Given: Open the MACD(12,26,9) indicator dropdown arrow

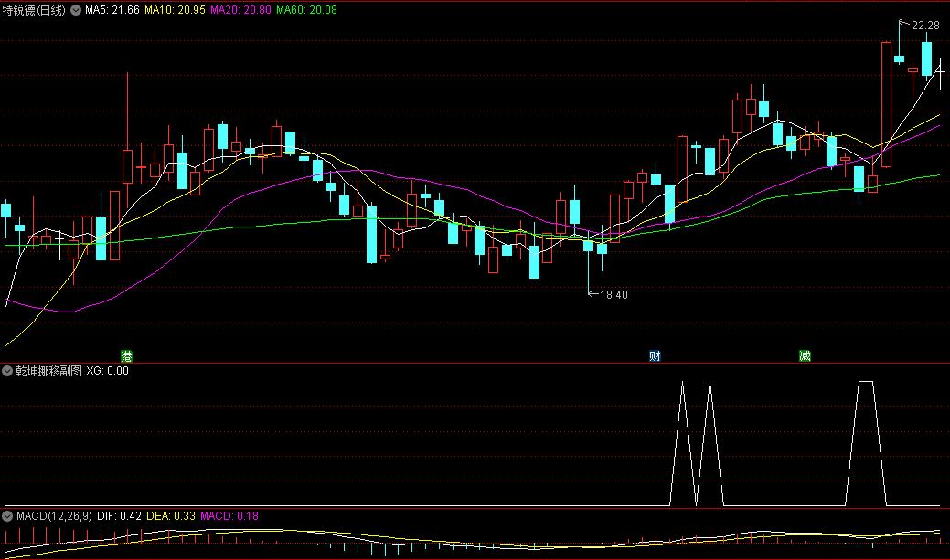Looking at the screenshot, I should point(7,516).
